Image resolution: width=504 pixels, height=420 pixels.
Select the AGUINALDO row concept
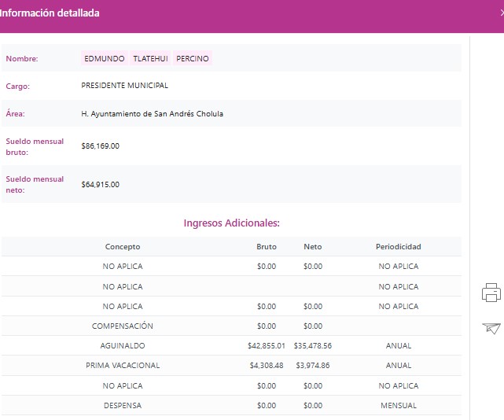pos(123,346)
